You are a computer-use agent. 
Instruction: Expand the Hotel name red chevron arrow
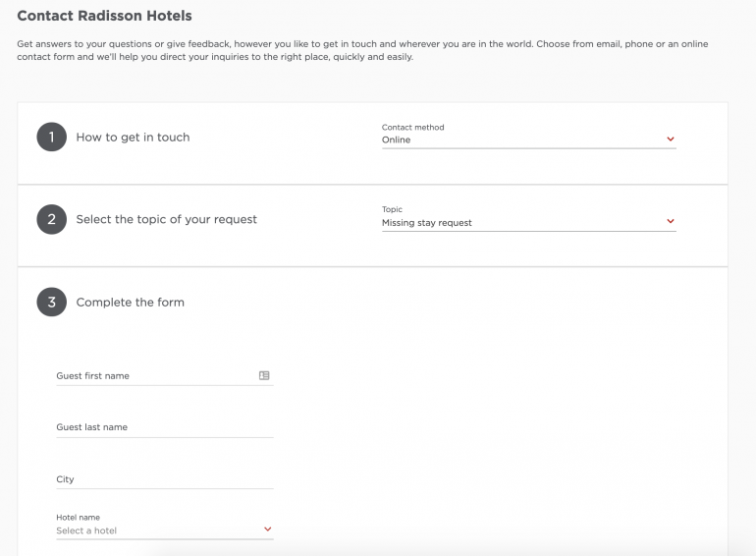(268, 530)
